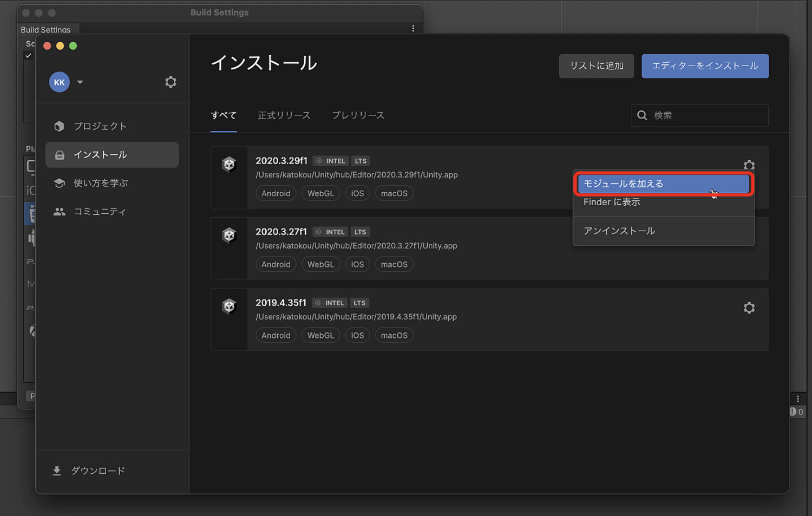The width and height of the screenshot is (812, 516).
Task: Click macOS tag of 2019.4.35f1
Action: tap(394, 335)
